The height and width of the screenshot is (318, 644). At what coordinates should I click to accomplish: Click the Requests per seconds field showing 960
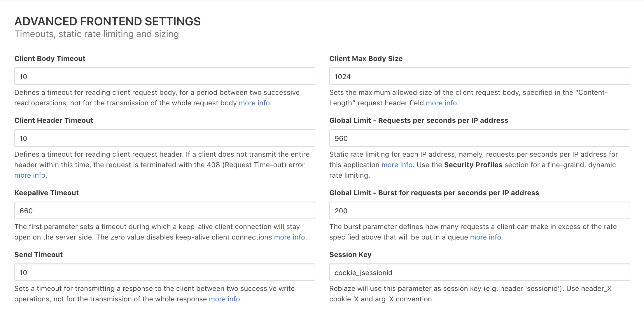coord(480,138)
